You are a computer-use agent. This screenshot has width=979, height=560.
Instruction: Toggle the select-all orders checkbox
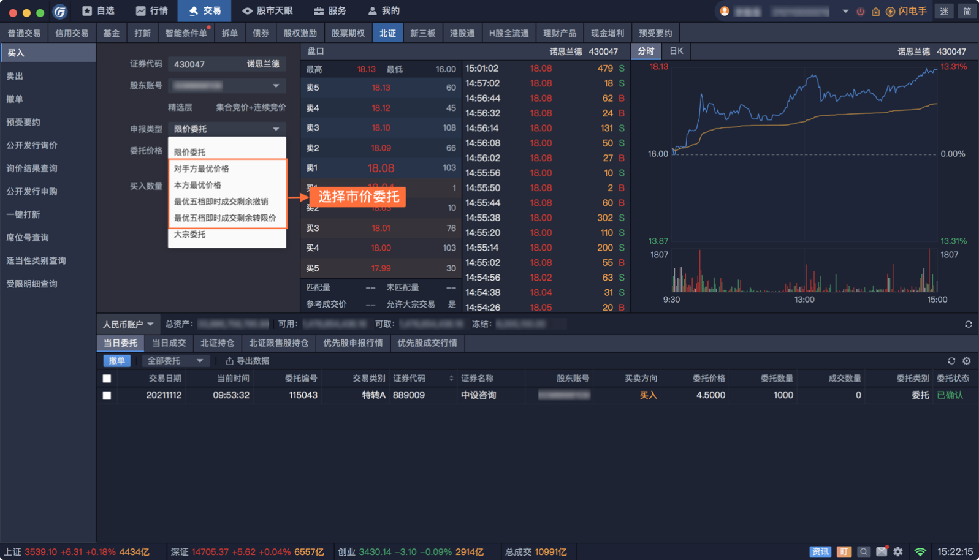pyautogui.click(x=107, y=379)
